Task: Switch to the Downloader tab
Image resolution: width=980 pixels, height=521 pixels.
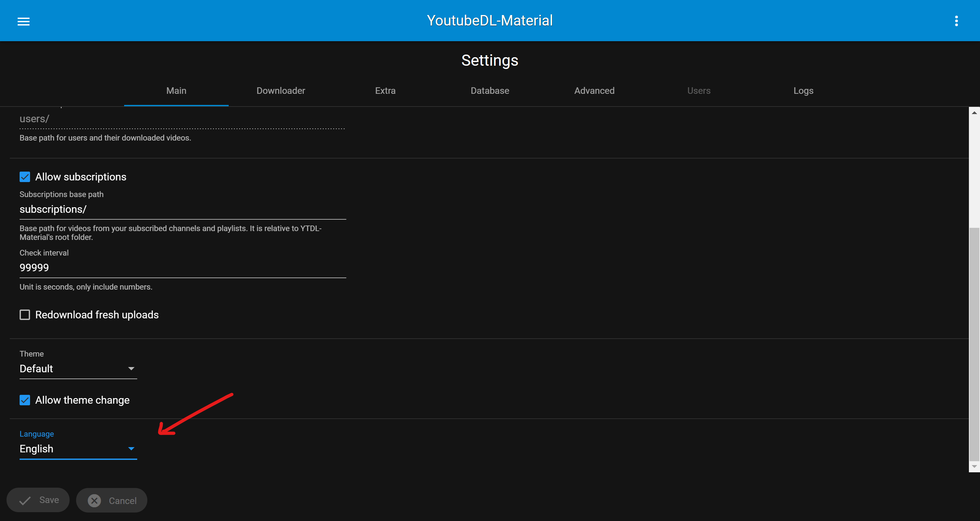Action: [x=280, y=91]
